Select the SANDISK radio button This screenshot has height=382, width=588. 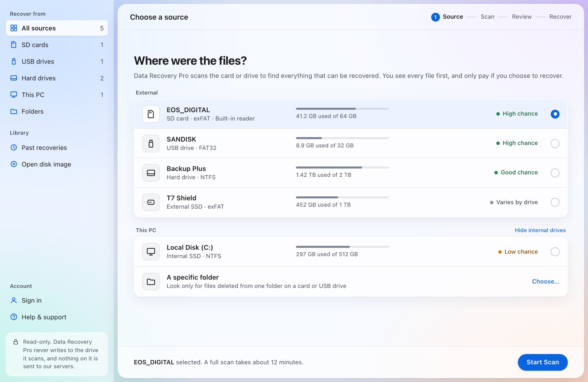[x=555, y=143]
